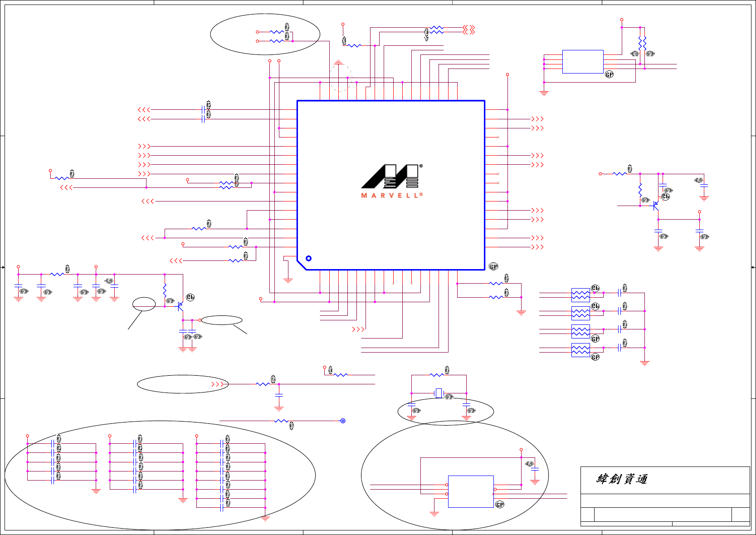Select the two pull-up resistors above top-right IC
The height and width of the screenshot is (535, 756).
pos(642,43)
